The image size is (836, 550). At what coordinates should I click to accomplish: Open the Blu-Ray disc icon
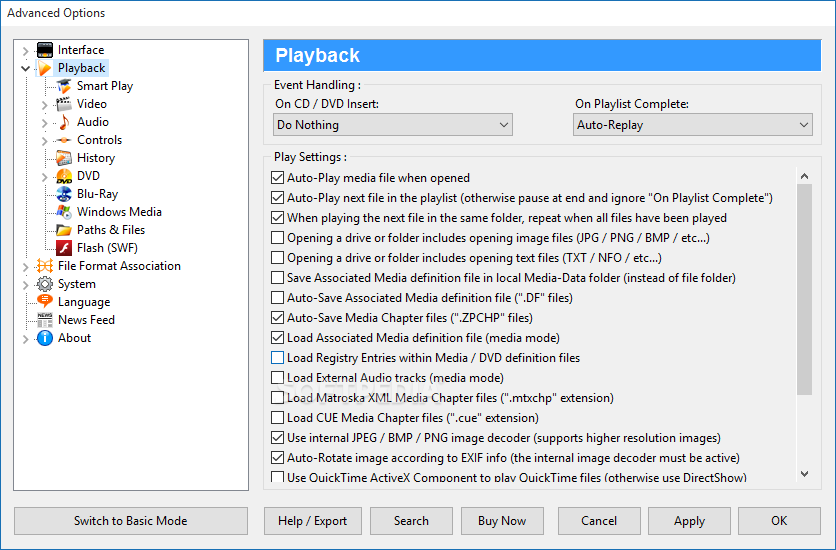pos(64,194)
